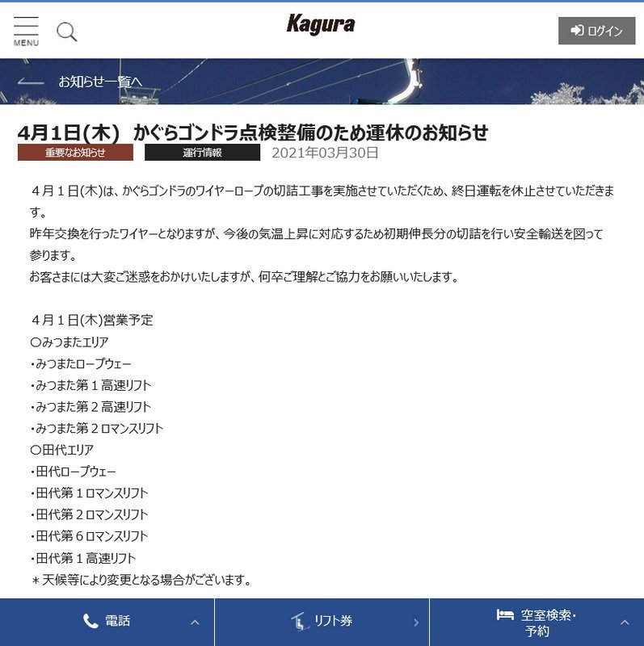Click the article title about かぐらゴンドラ運休
The height and width of the screenshot is (646, 644).
253,132
